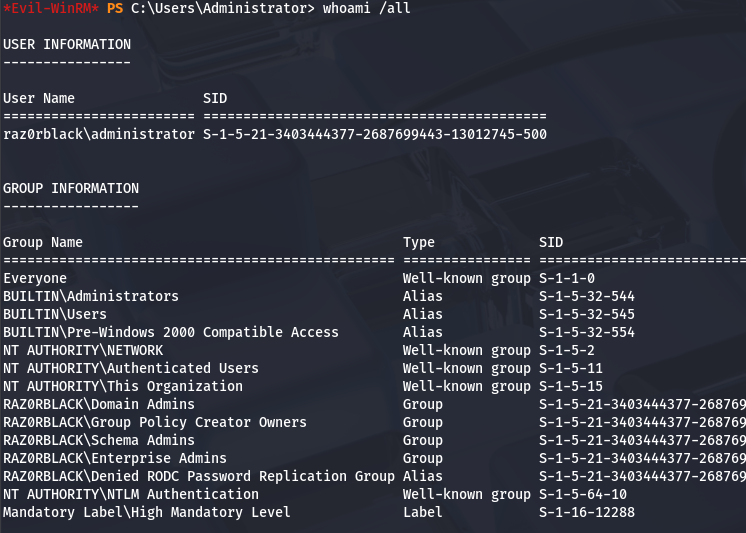The width and height of the screenshot is (746, 533).
Task: Click the GROUP INFORMATION heading
Action: (71, 188)
